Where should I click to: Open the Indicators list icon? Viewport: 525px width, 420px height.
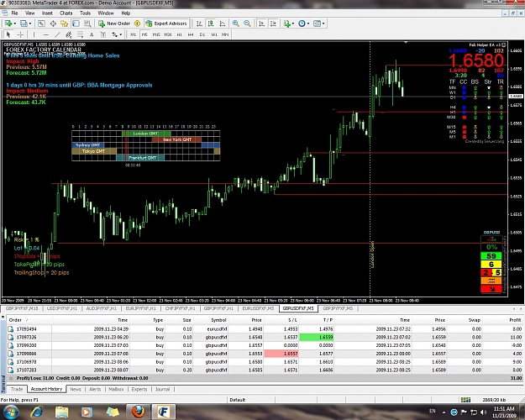(x=287, y=24)
